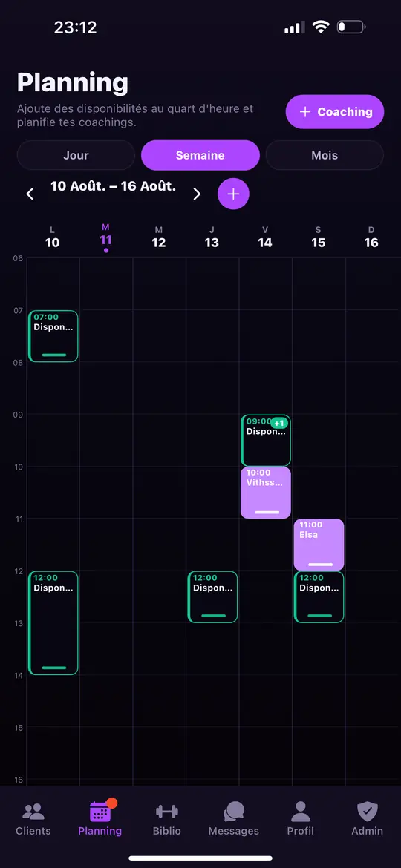Switch to Mois view

pos(325,155)
